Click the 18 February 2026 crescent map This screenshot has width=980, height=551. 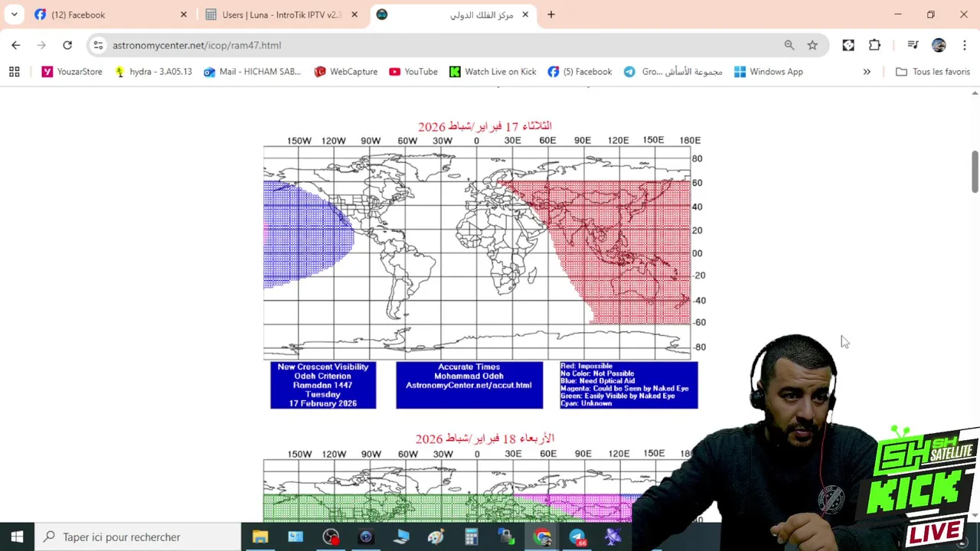click(x=477, y=491)
